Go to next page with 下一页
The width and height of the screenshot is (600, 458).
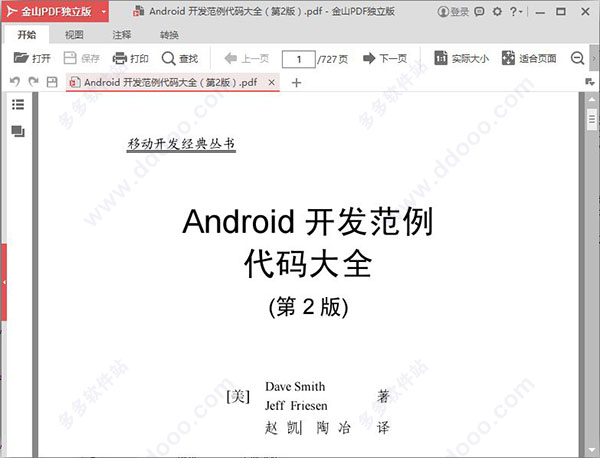point(385,59)
